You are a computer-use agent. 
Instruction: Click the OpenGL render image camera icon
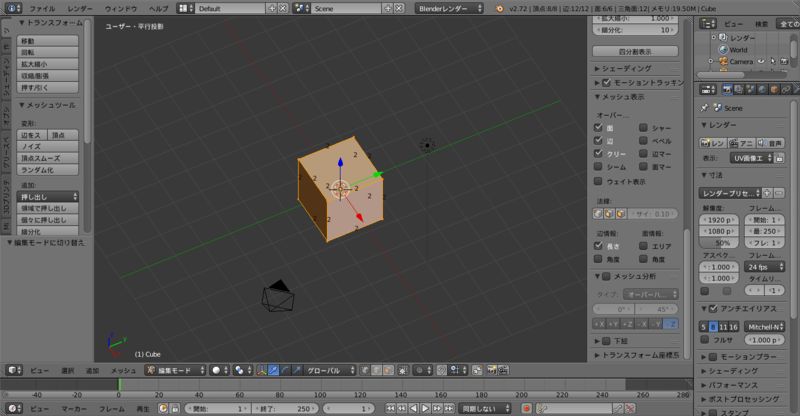(492, 370)
